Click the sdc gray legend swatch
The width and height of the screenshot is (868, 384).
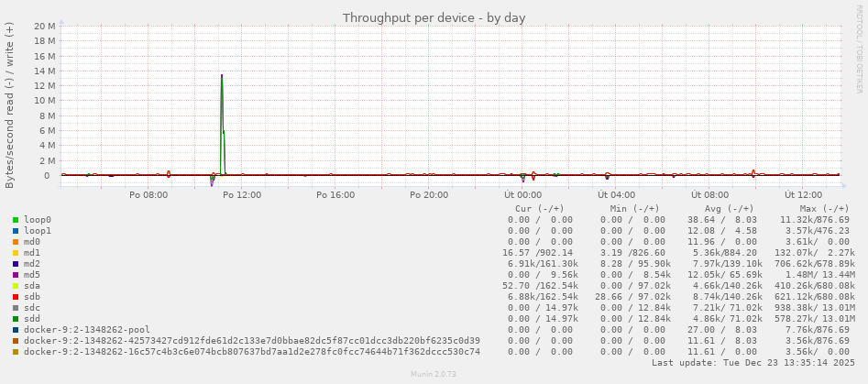[x=16, y=308]
